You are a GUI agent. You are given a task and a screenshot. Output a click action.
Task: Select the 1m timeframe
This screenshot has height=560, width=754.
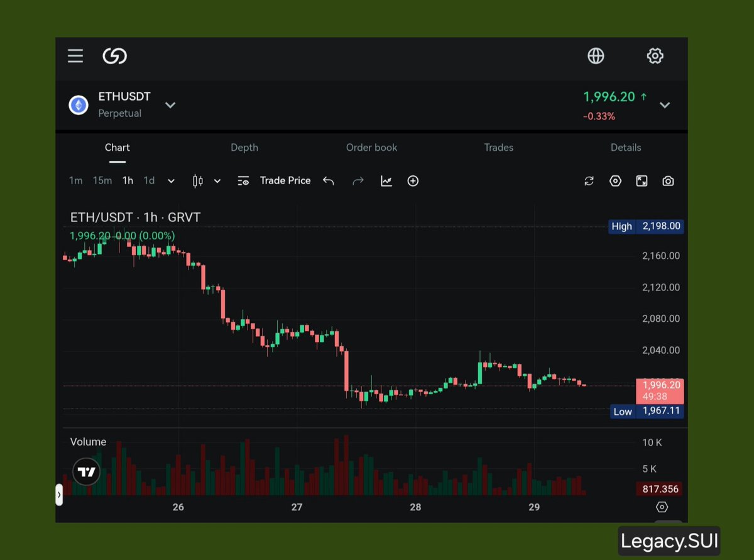point(75,181)
